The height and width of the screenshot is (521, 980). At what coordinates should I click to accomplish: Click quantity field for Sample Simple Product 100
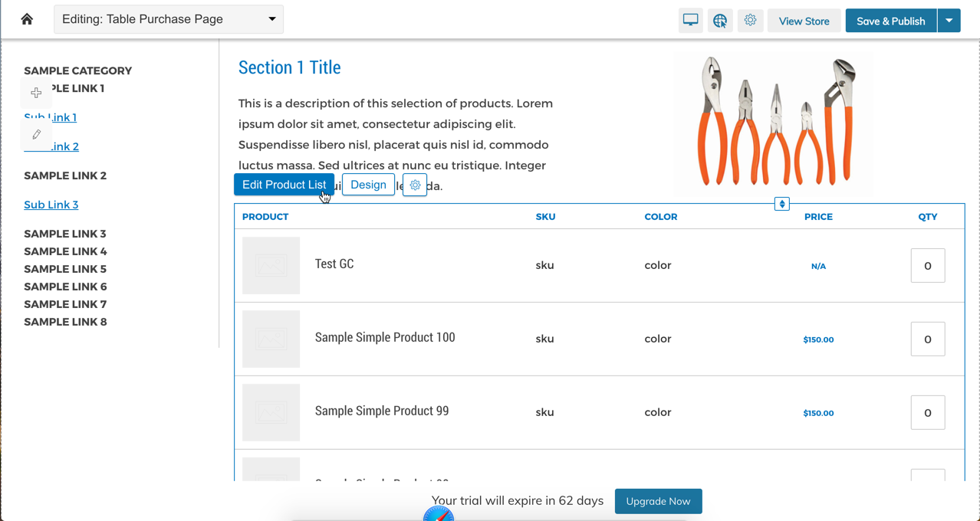point(928,339)
